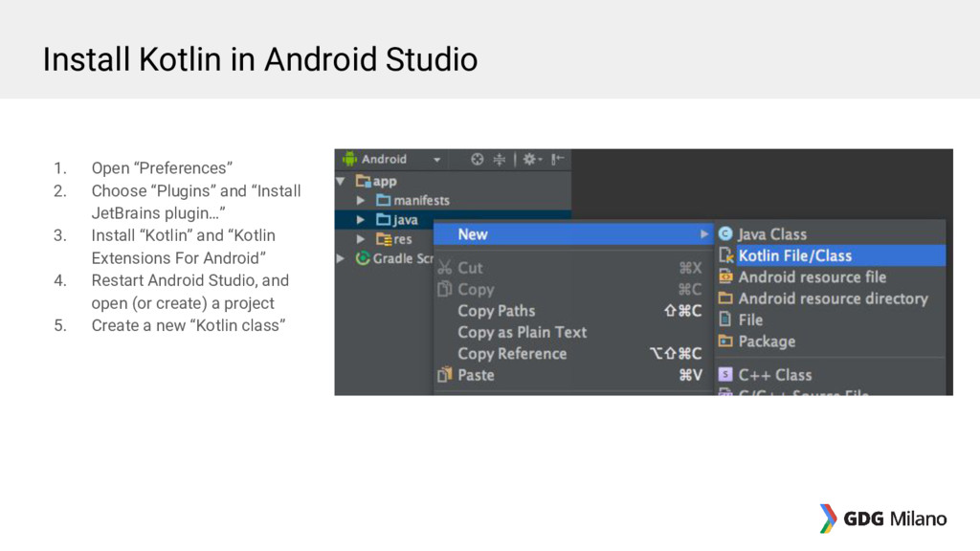The image size is (980, 551).
Task: Create a new File from submenu
Action: click(830, 320)
